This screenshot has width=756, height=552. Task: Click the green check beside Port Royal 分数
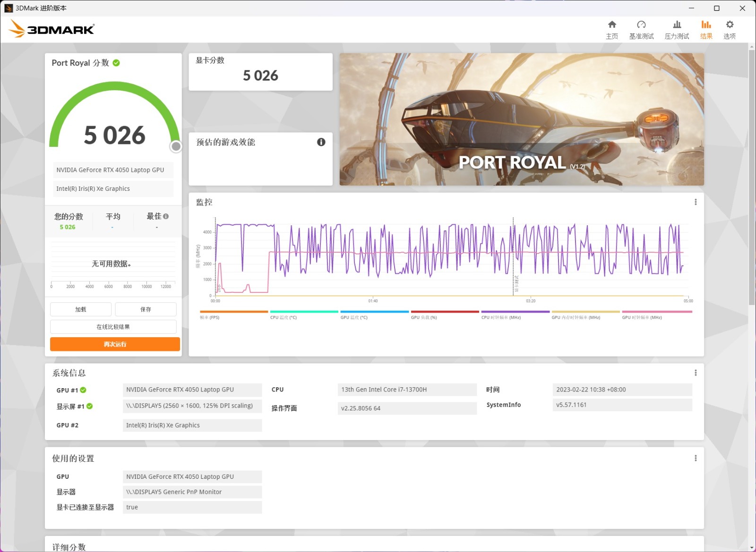click(x=116, y=63)
